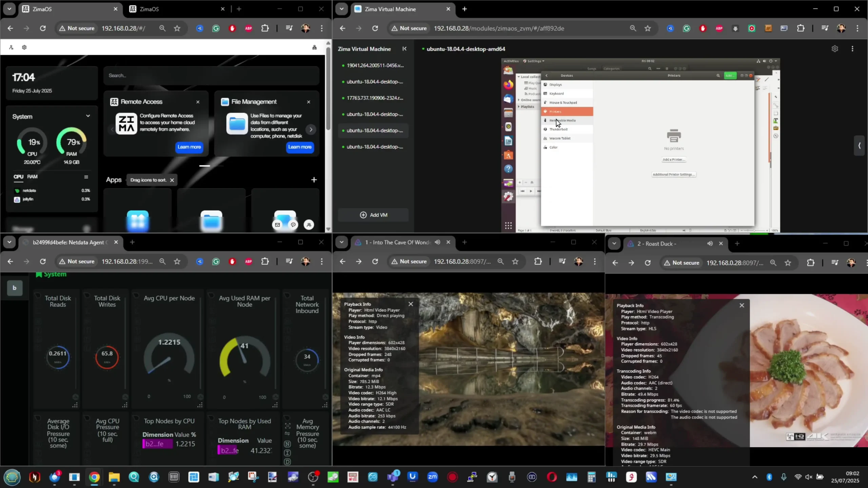Click the muted volume tray icon
868x488 pixels.
[809, 477]
